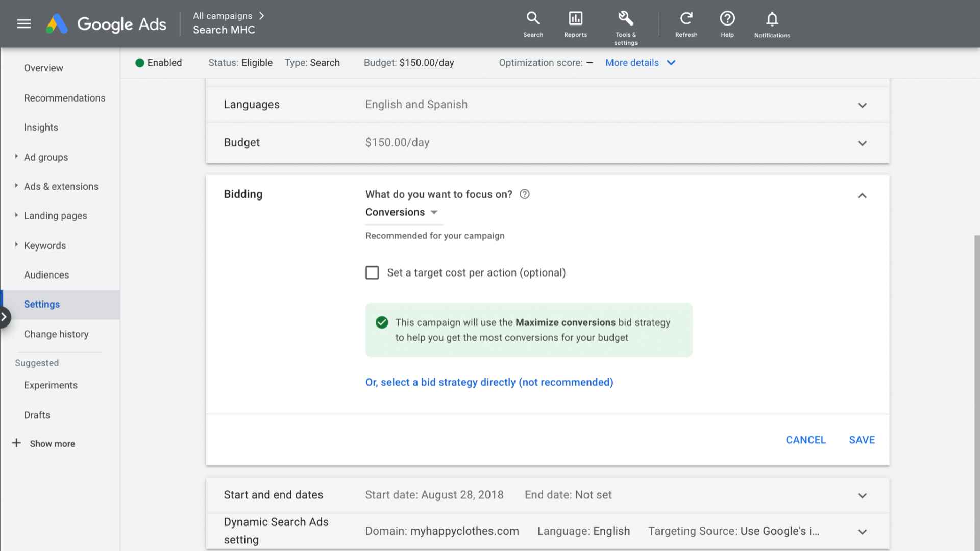
Task: Click the page vertical scrollbar
Action: click(x=976, y=393)
